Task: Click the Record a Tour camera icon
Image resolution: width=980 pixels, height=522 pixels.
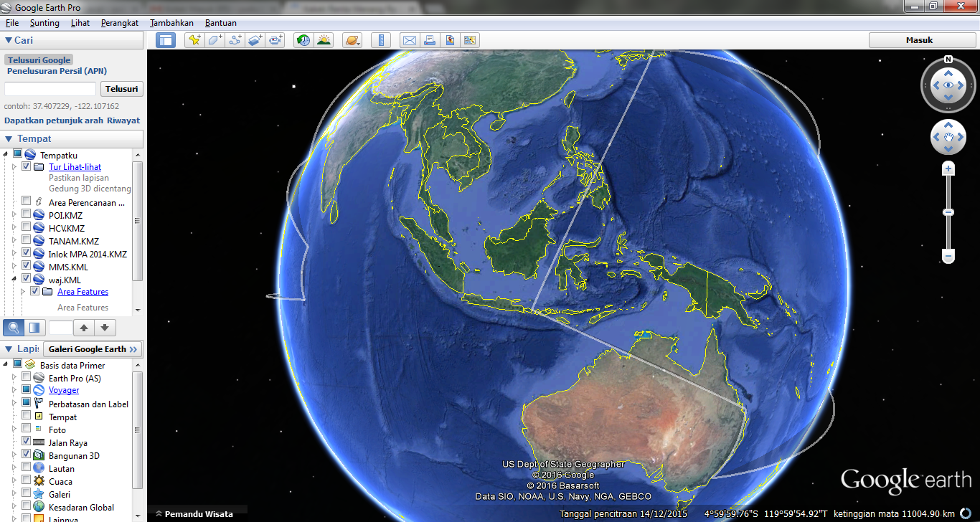Action: pos(276,40)
